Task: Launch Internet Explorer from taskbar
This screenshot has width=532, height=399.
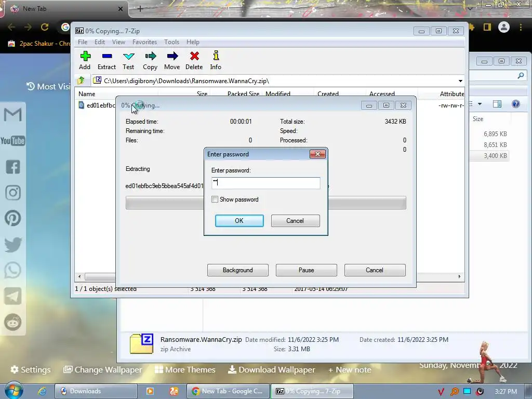Action: click(x=42, y=391)
